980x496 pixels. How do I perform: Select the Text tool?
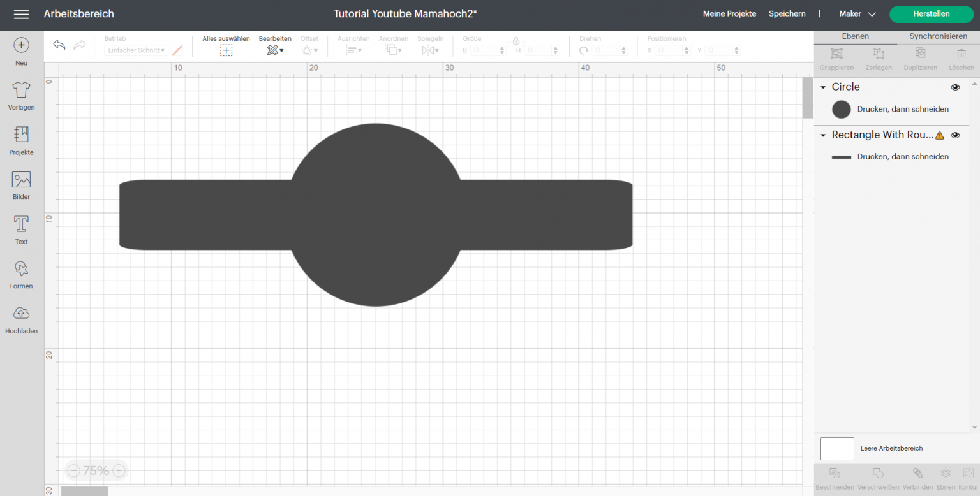tap(21, 224)
